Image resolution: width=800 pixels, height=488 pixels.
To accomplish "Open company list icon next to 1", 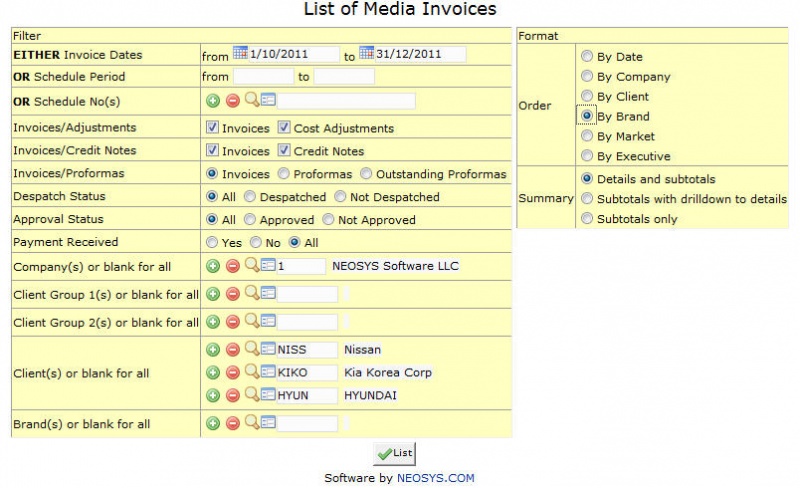I will [268, 265].
